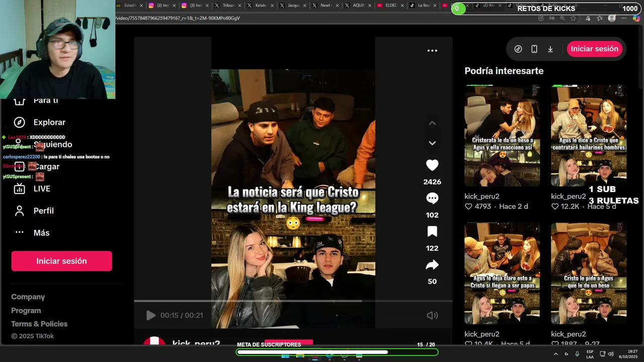Viewport: 644px width, 362px height.
Task: Share the video with the arrow icon
Action: pos(432,265)
